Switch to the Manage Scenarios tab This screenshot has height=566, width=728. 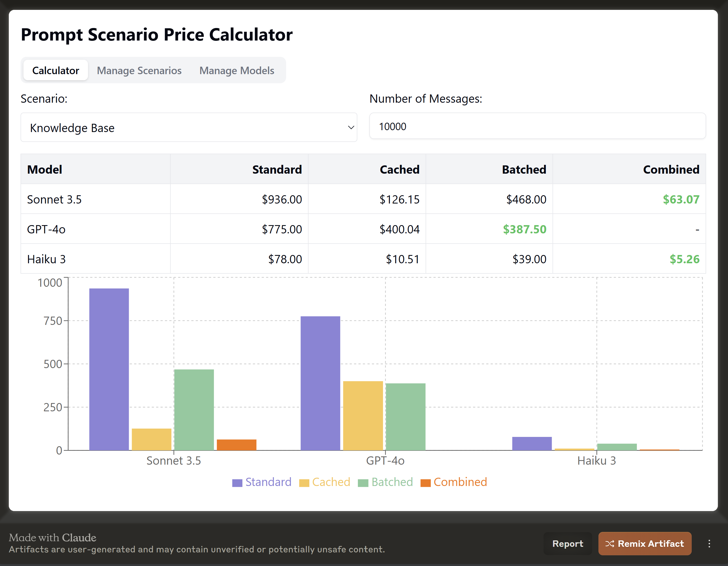[x=139, y=70]
